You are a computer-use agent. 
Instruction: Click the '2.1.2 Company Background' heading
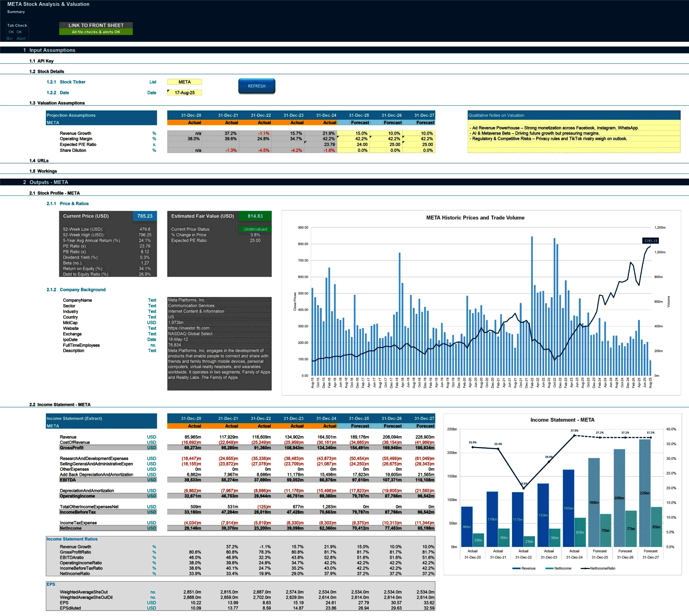coord(76,290)
